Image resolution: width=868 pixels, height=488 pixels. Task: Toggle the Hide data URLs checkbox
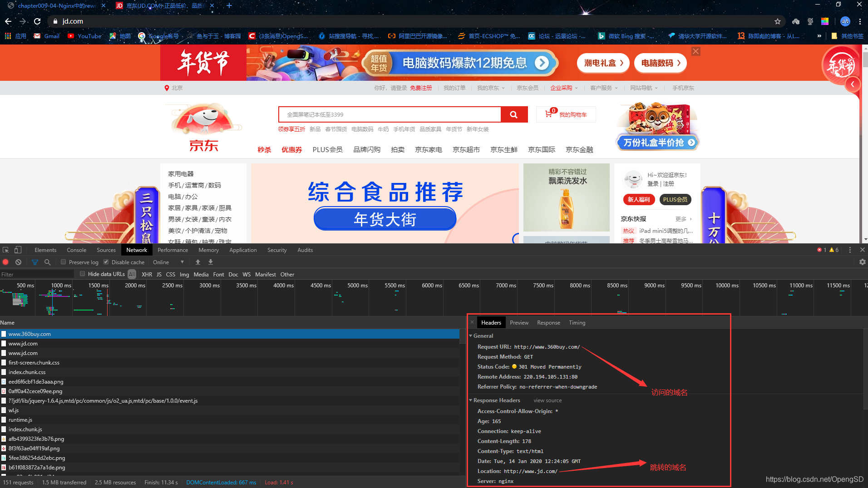coord(82,274)
